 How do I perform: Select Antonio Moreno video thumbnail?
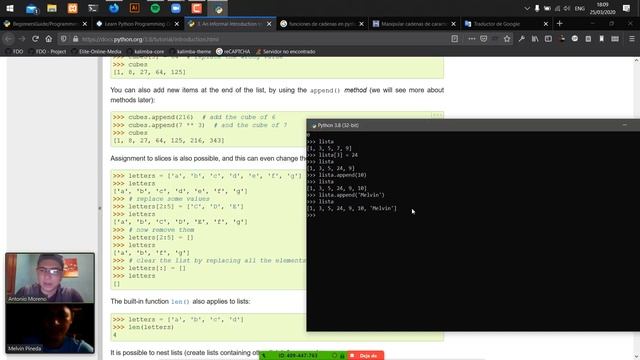click(x=50, y=278)
